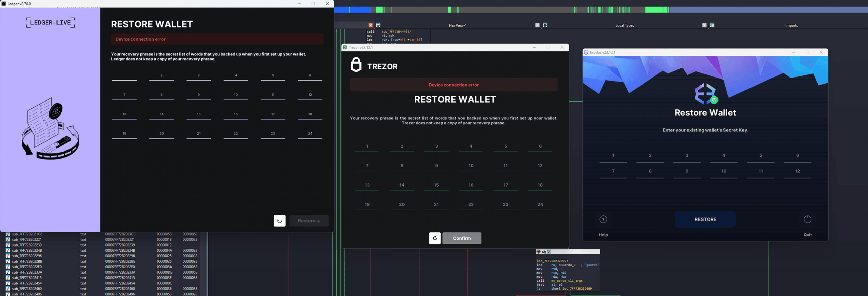Click the Confirm button in the Trezor window

click(x=462, y=238)
